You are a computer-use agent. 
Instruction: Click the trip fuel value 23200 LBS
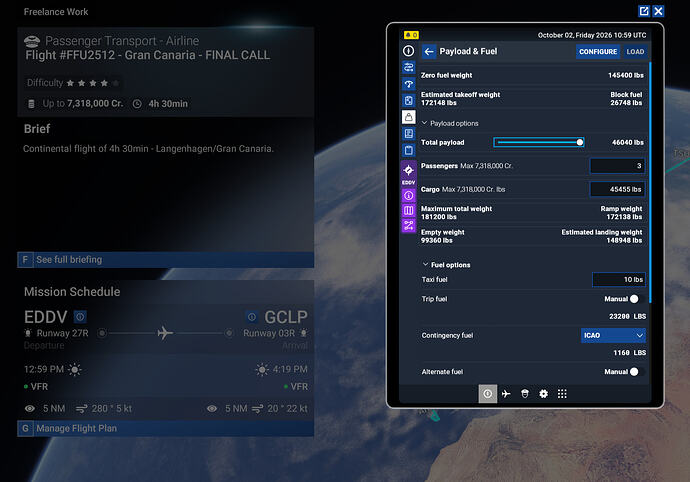click(x=628, y=316)
